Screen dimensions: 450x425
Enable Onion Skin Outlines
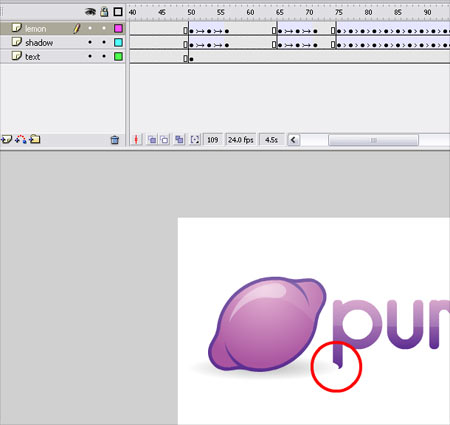point(164,139)
